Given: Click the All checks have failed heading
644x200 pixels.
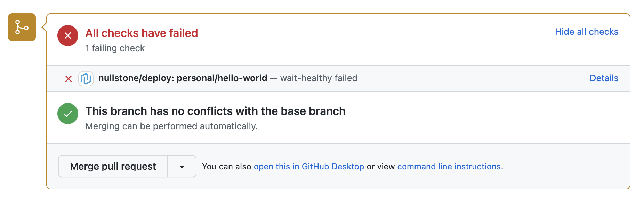Looking at the screenshot, I should pos(142,33).
